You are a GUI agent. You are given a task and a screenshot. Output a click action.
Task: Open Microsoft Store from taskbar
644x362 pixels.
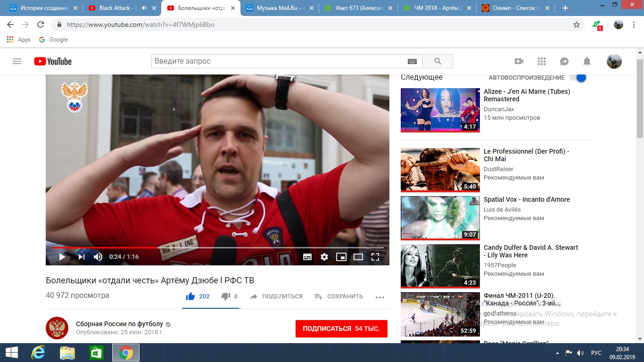pos(97,353)
